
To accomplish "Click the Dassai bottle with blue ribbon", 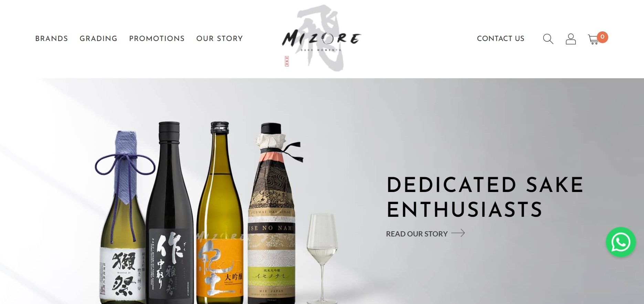I will tap(123, 217).
